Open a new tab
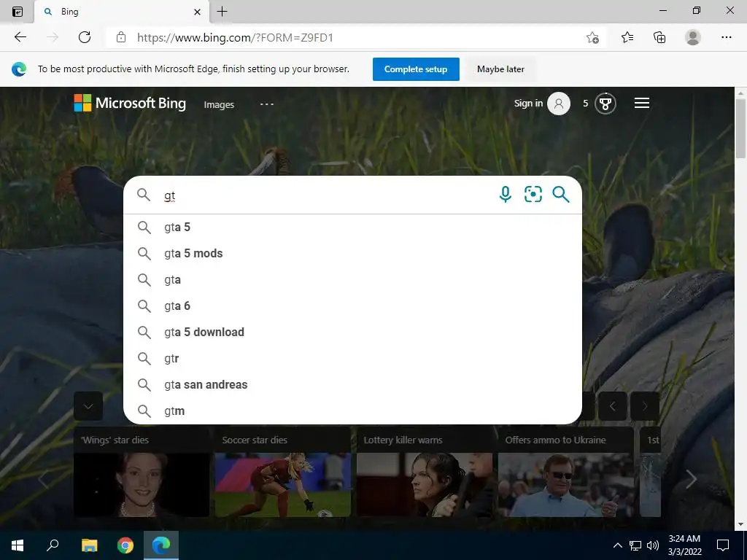747x560 pixels. [x=222, y=12]
